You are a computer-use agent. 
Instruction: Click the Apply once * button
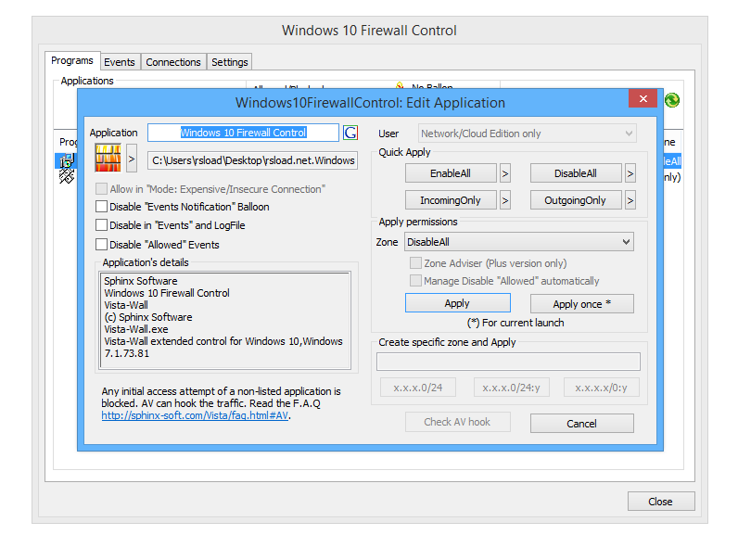(581, 303)
